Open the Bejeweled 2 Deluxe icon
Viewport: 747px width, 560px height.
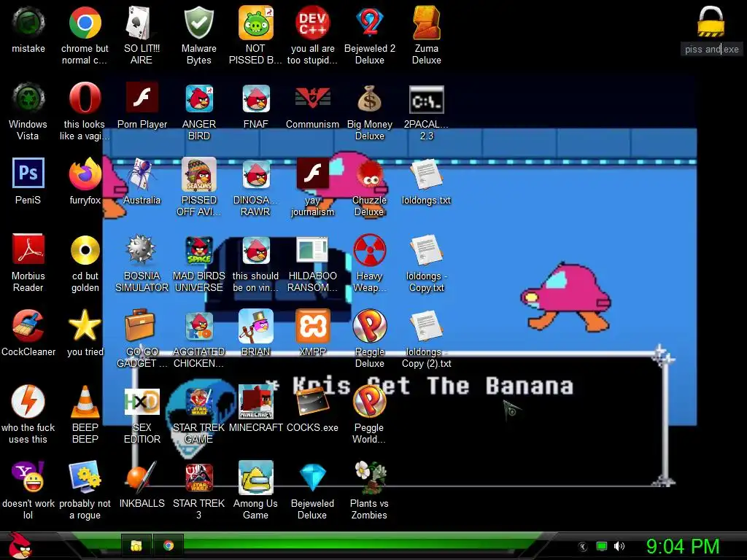(370, 23)
